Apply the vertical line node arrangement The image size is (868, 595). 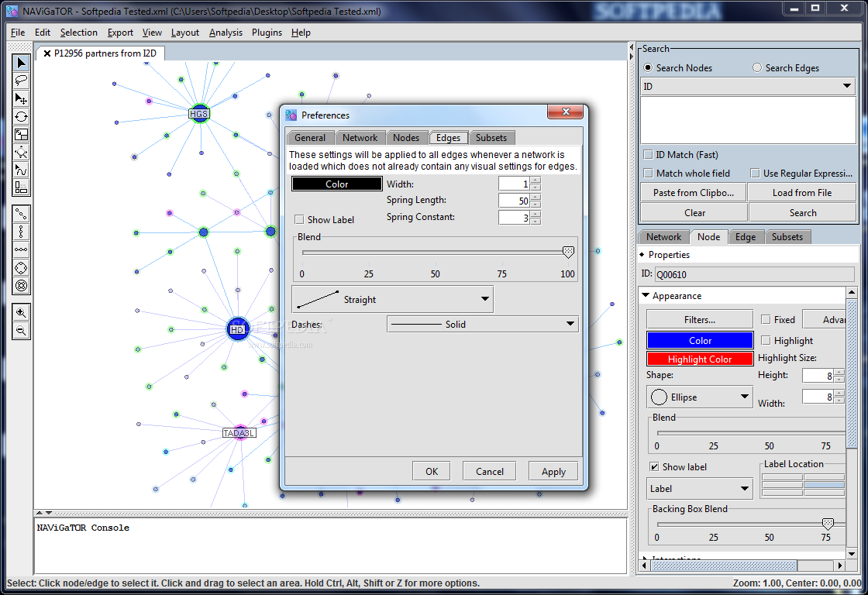(x=21, y=232)
